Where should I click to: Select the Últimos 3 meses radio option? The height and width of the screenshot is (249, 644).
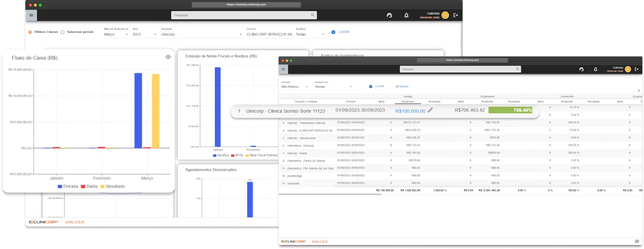click(x=30, y=32)
